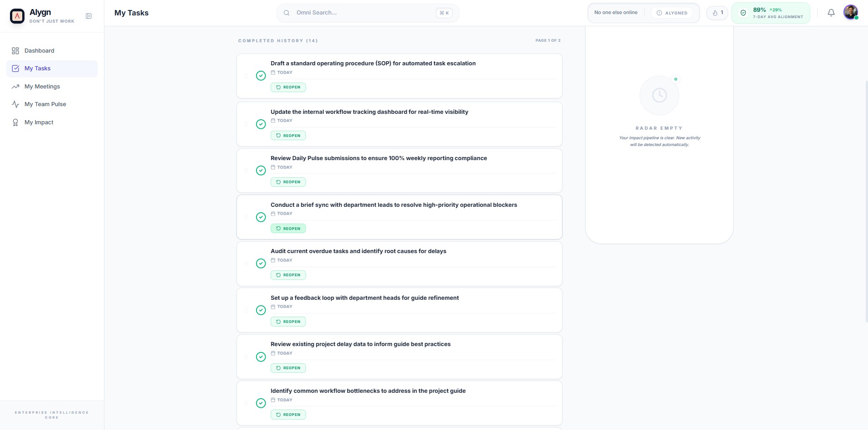868x430 pixels.
Task: Reopen the Conduct brief sync task
Action: pos(288,229)
